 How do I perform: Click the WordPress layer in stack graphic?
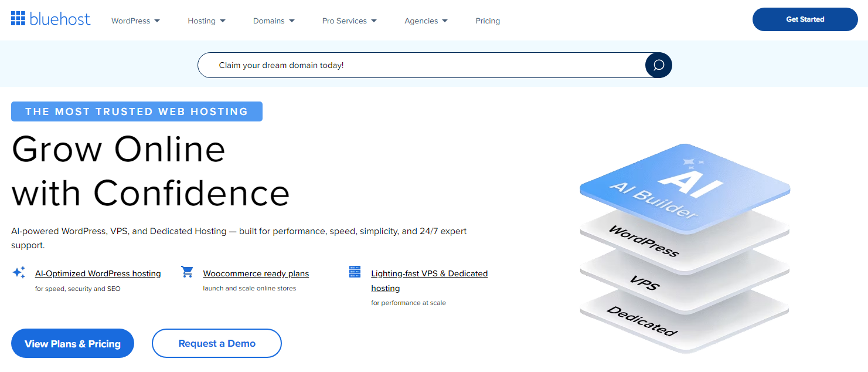(645, 242)
